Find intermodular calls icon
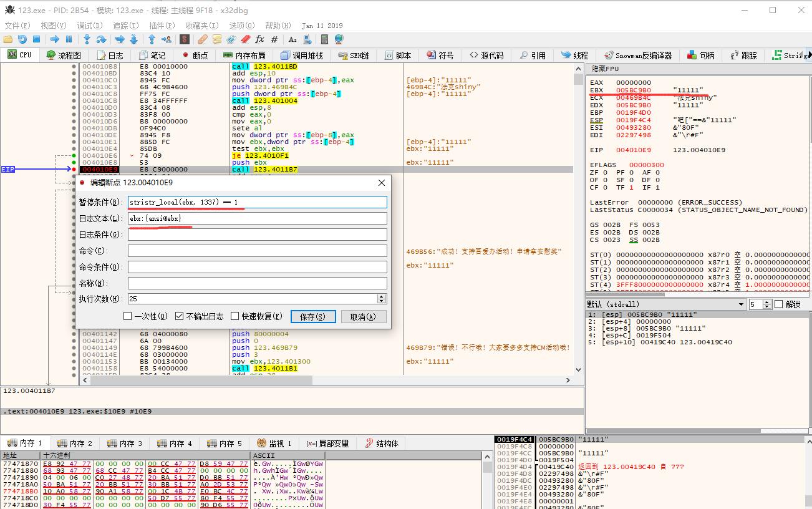 307,39
